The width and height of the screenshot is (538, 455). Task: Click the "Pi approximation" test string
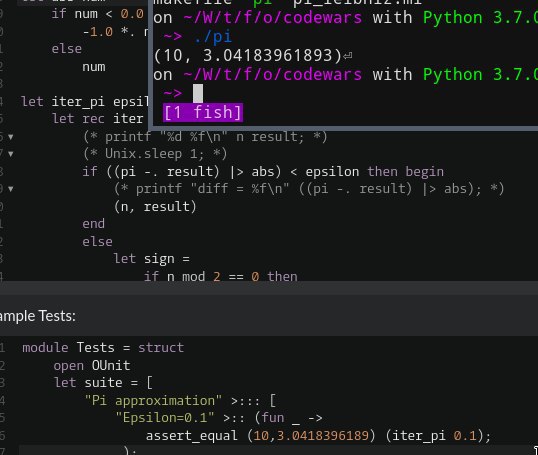(x=153, y=400)
